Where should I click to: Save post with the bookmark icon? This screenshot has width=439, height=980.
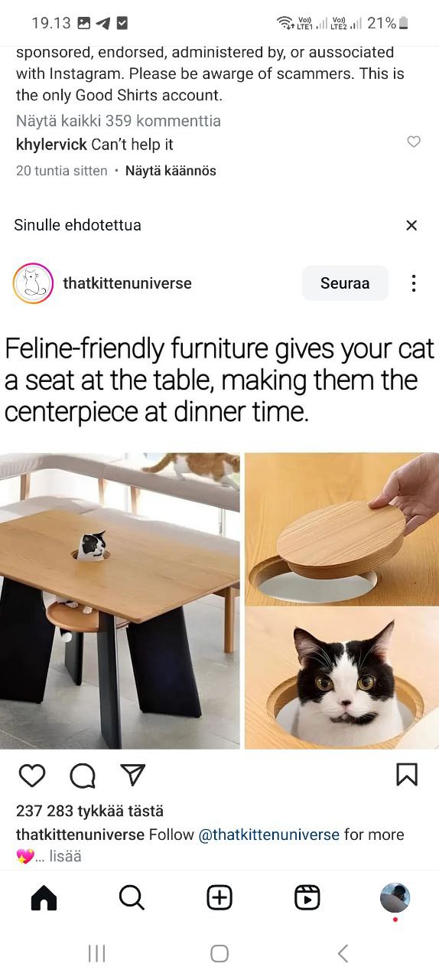407,775
